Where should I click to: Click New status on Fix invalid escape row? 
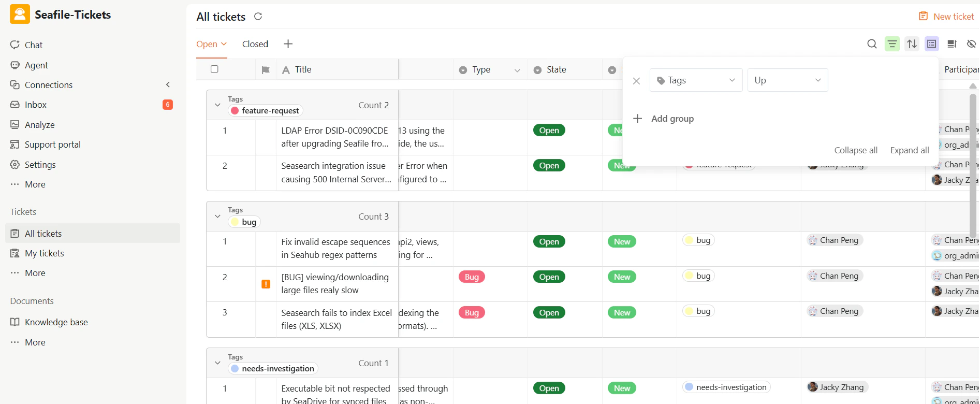pyautogui.click(x=622, y=242)
